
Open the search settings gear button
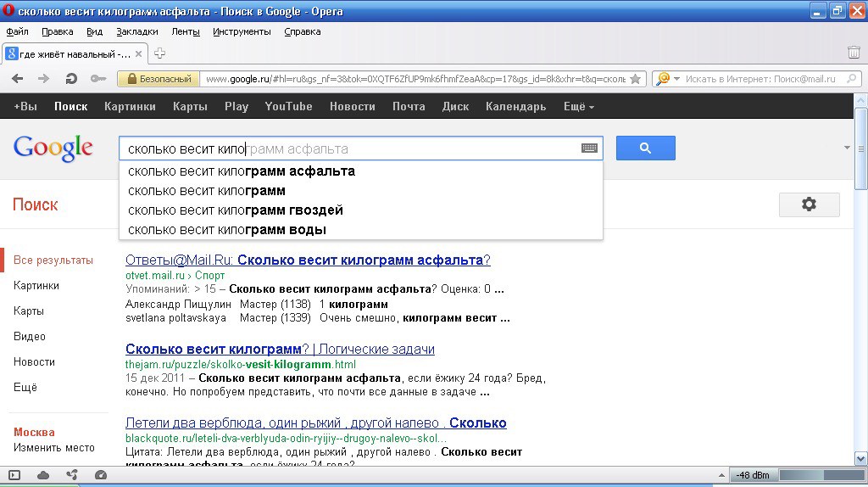pos(809,204)
